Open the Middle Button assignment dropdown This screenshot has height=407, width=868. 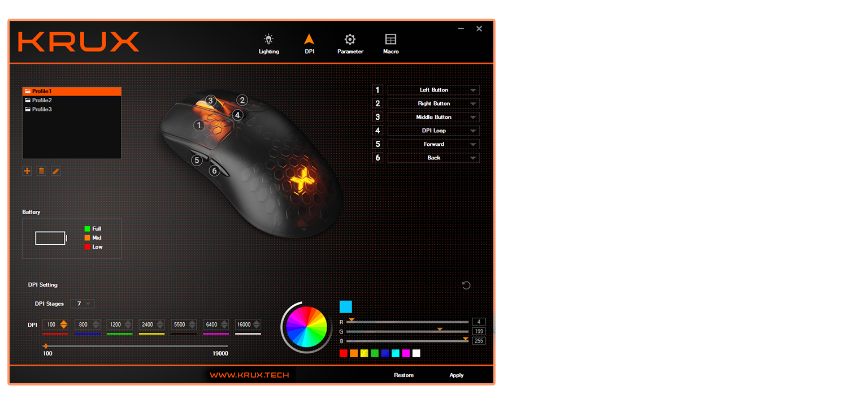[x=433, y=117]
